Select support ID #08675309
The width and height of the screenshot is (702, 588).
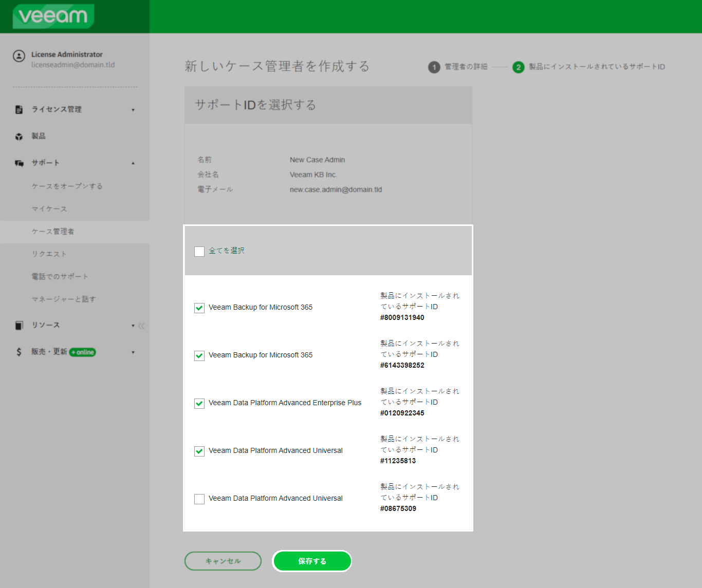(x=398, y=508)
